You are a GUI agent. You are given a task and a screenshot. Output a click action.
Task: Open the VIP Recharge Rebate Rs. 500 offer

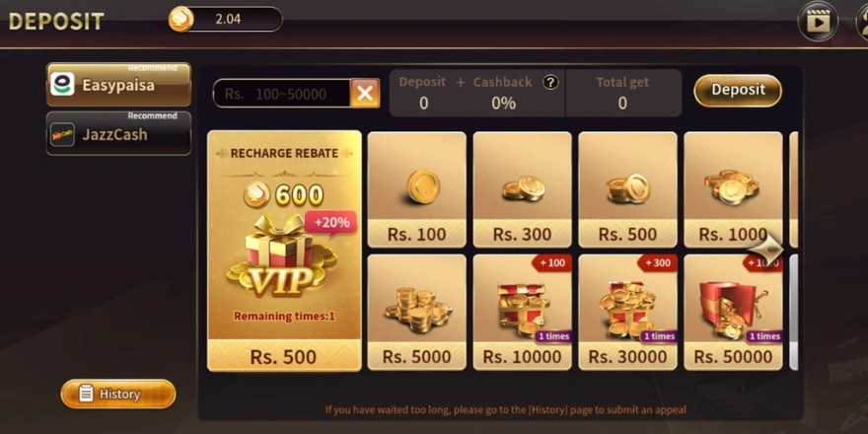tap(284, 251)
